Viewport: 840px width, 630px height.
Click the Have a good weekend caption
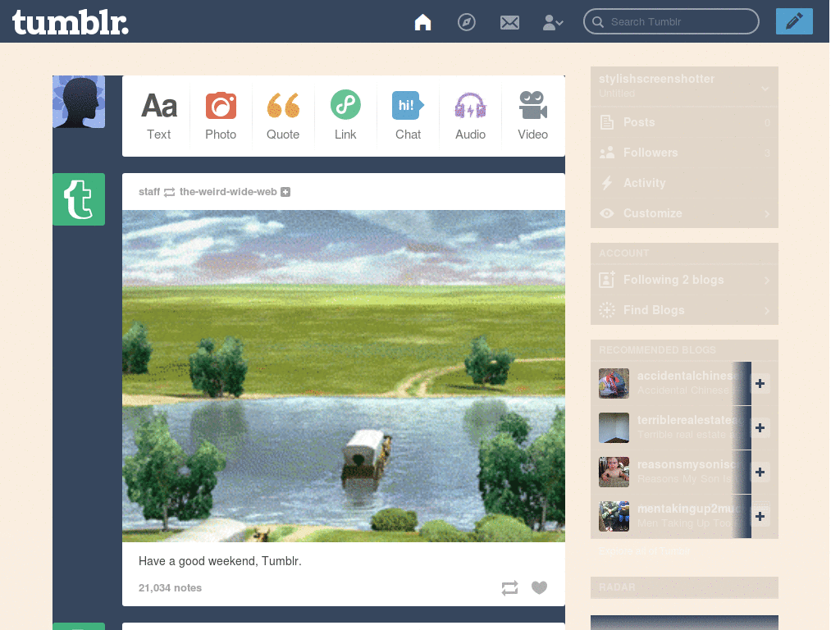pos(220,561)
